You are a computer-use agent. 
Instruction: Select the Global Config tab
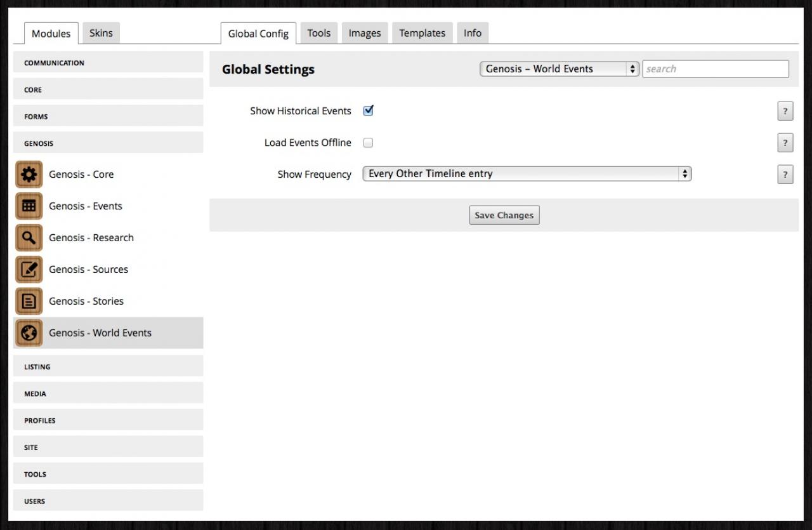click(x=258, y=34)
